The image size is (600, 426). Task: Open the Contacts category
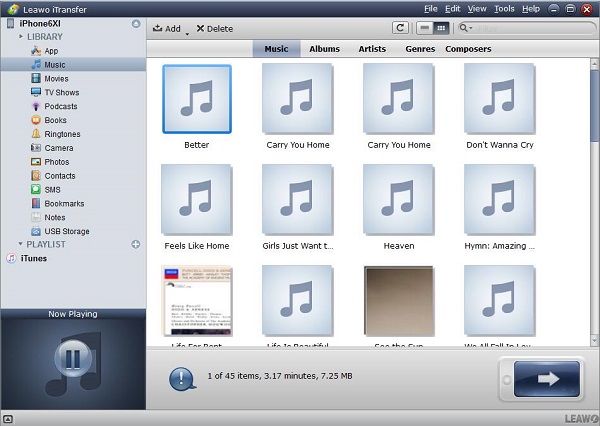click(x=59, y=176)
